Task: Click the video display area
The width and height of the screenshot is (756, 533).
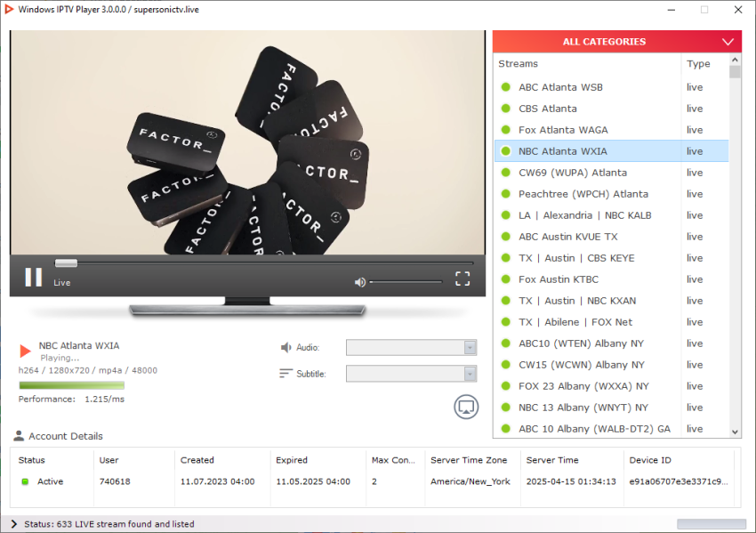Action: click(248, 142)
